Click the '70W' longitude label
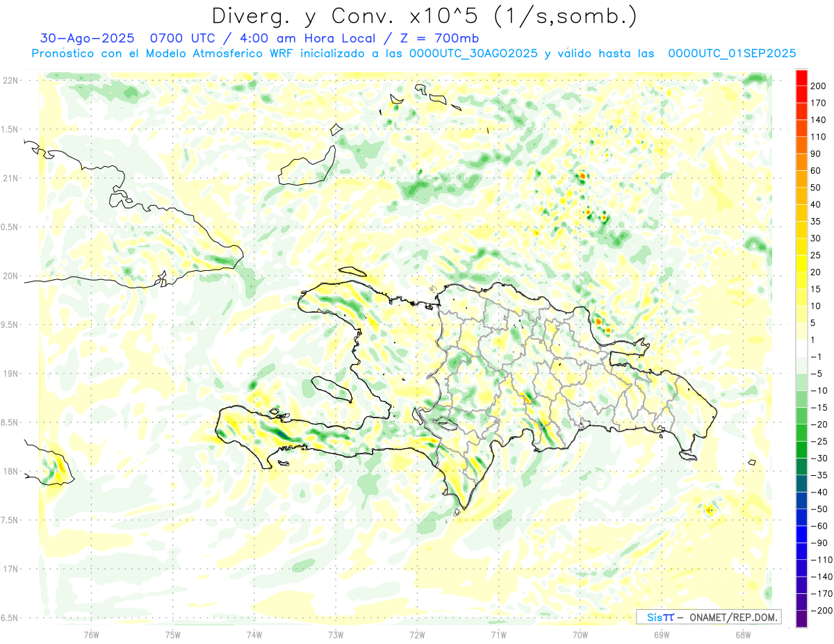The width and height of the screenshot is (834, 644). click(580, 634)
